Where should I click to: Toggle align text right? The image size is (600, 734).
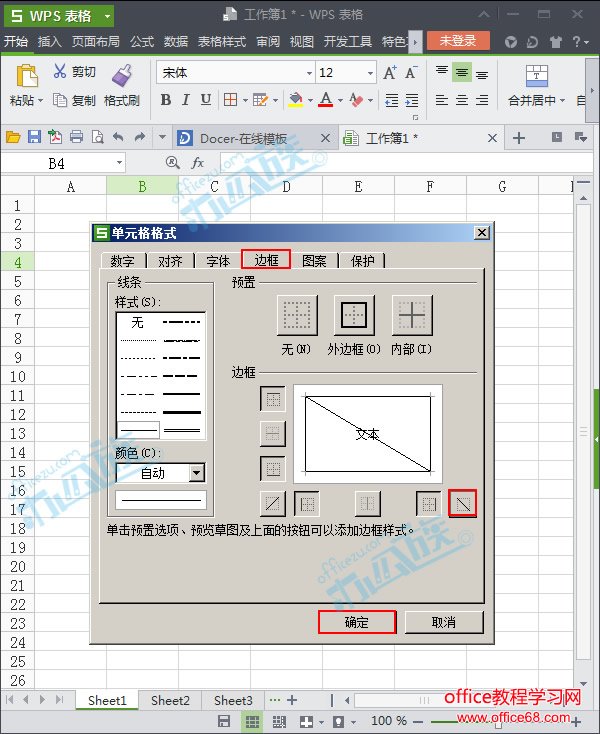482,100
